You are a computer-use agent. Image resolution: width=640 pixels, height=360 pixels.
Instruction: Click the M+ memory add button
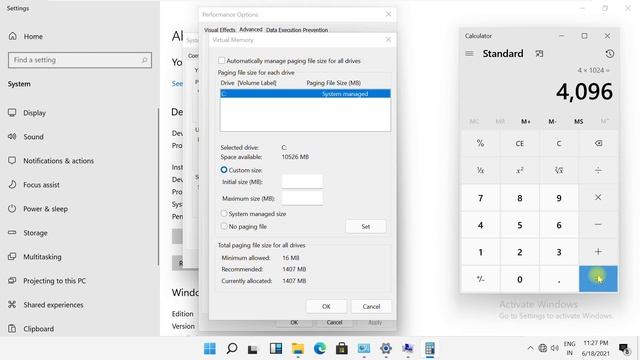tap(526, 121)
